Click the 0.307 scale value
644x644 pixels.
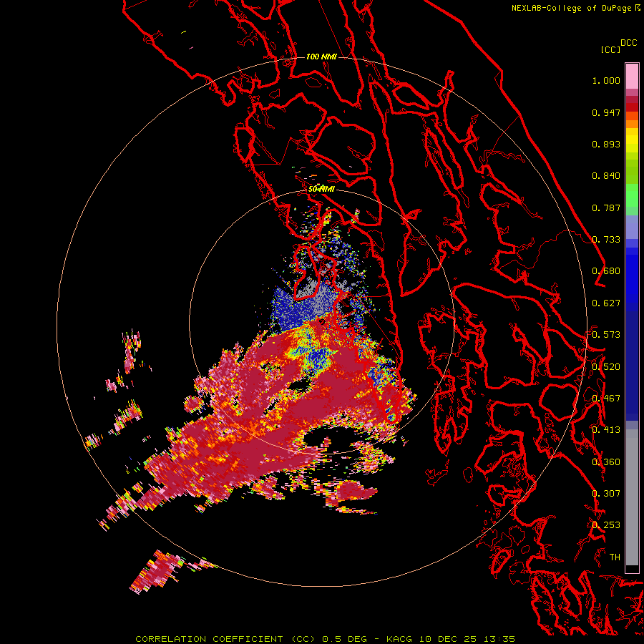606,493
